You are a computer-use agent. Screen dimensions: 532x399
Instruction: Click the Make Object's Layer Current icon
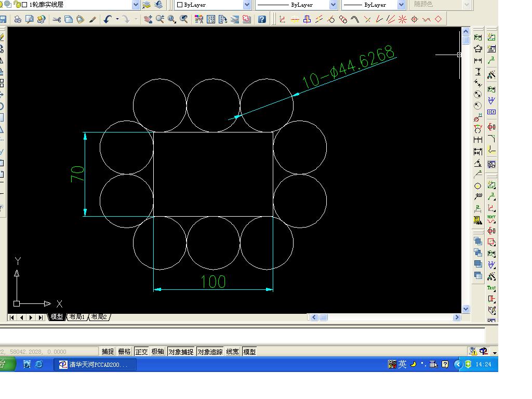147,5
